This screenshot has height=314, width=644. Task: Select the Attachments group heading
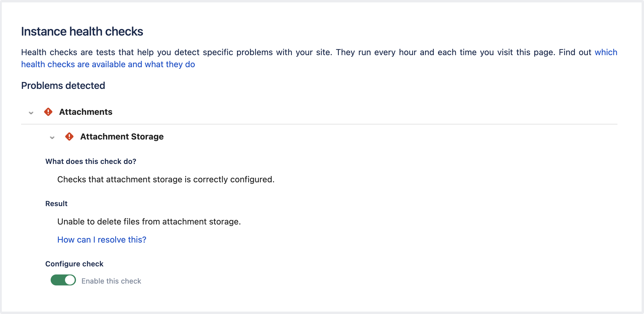(x=86, y=112)
